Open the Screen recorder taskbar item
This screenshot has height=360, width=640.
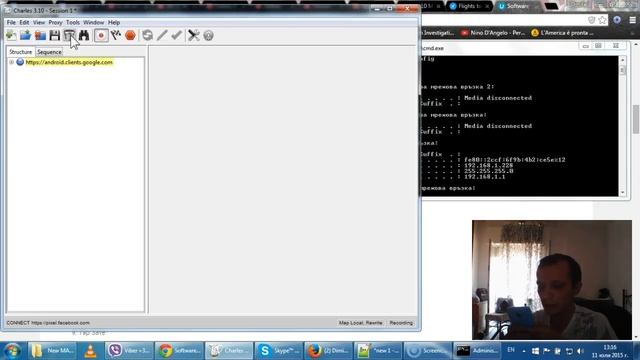[x=428, y=351]
